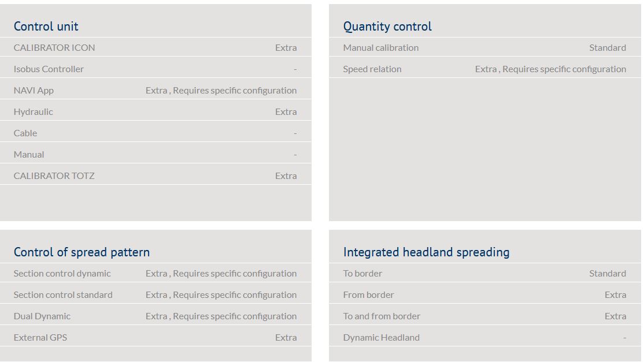The width and height of the screenshot is (644, 362).
Task: Click the Section control standard label
Action: pyautogui.click(x=63, y=295)
